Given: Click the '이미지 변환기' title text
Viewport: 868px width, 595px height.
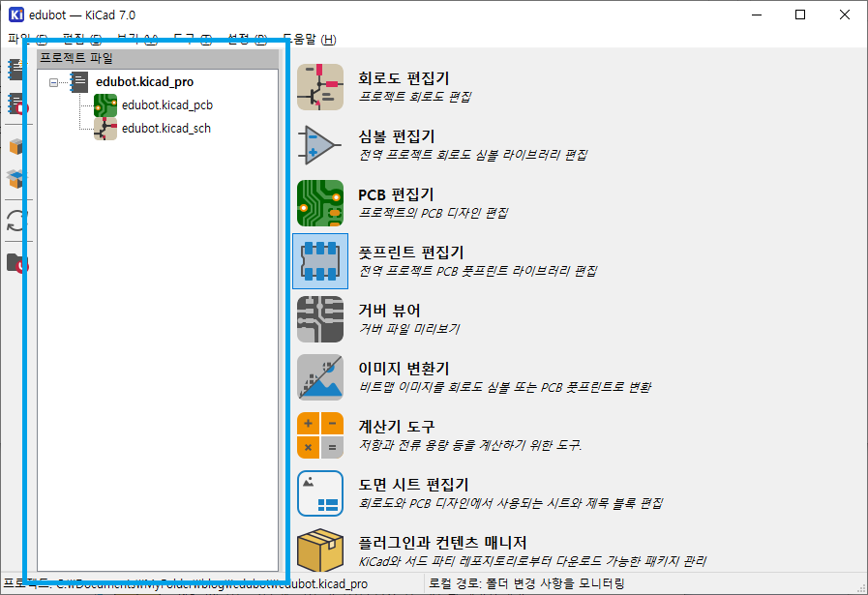Looking at the screenshot, I should coord(404,369).
